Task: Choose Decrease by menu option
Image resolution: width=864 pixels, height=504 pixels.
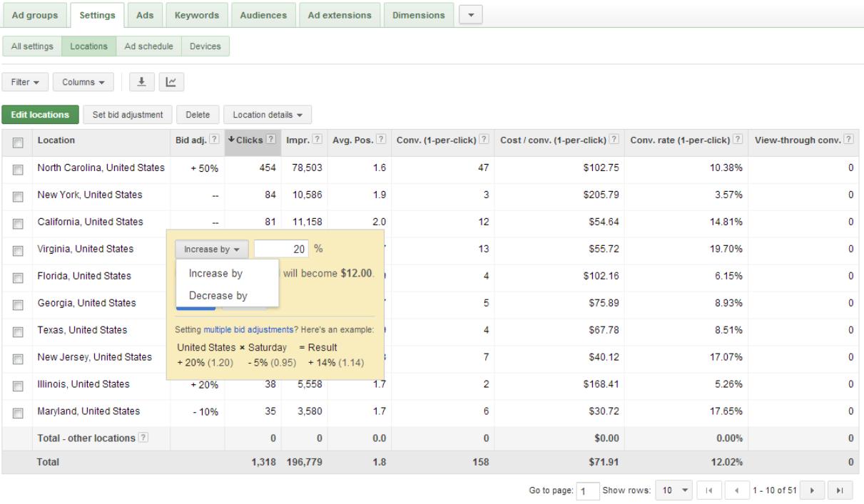Action: 218,295
